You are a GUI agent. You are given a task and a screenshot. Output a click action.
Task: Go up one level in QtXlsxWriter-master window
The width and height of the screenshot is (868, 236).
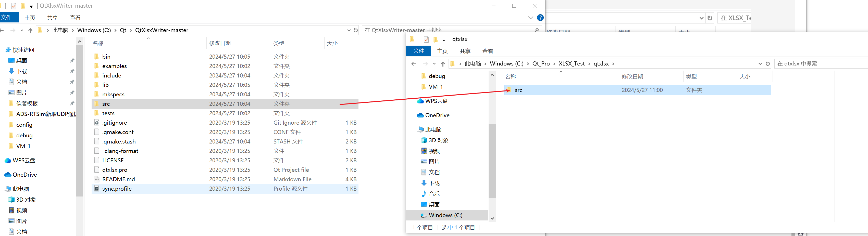coord(30,30)
